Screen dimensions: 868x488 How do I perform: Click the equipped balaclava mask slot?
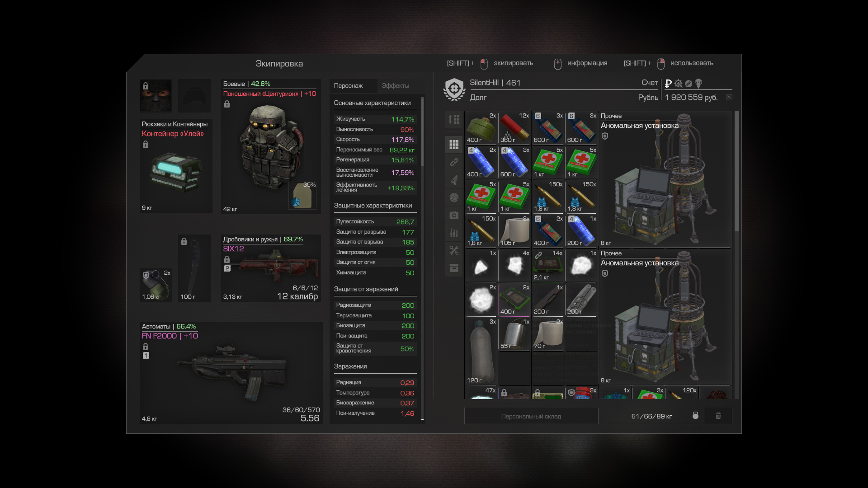(156, 96)
